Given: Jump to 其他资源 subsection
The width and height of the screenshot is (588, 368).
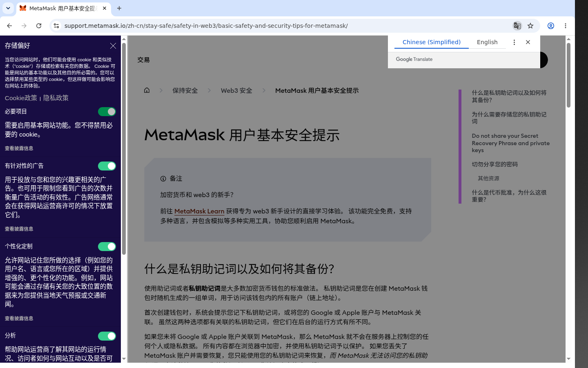Looking at the screenshot, I should click(x=488, y=179).
